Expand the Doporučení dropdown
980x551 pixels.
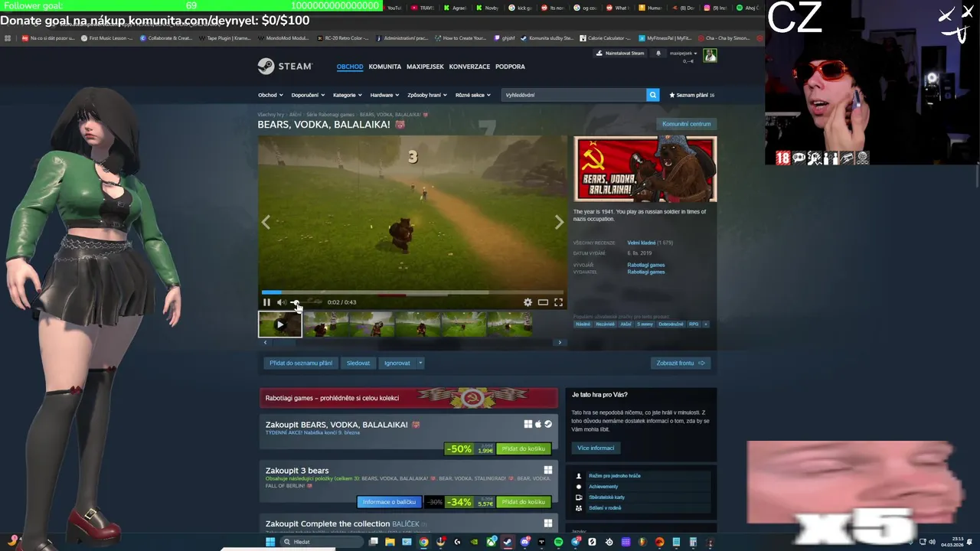coord(308,95)
